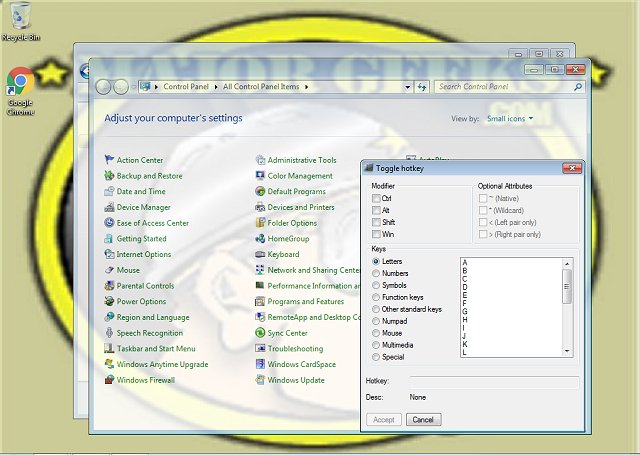Open the Getting Started icon
This screenshot has width=640, height=455.
[x=109, y=239]
